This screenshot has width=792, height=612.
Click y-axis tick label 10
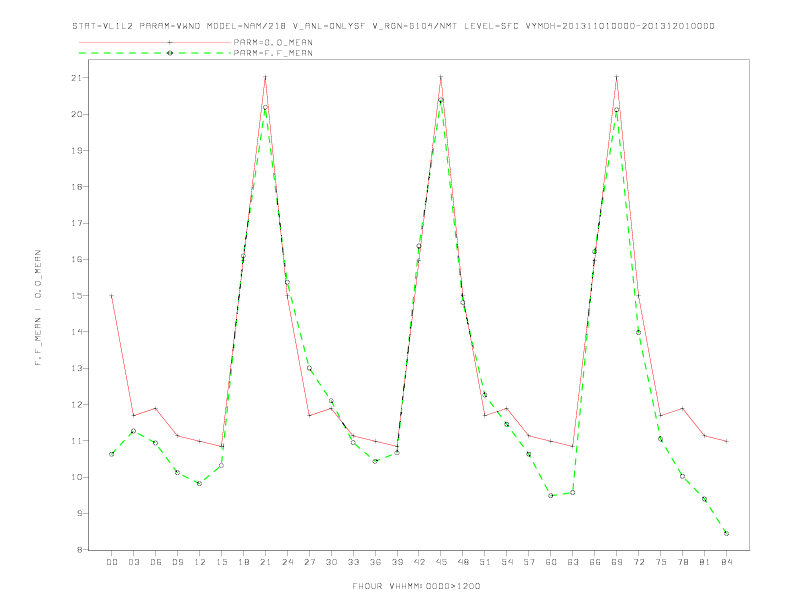click(77, 477)
